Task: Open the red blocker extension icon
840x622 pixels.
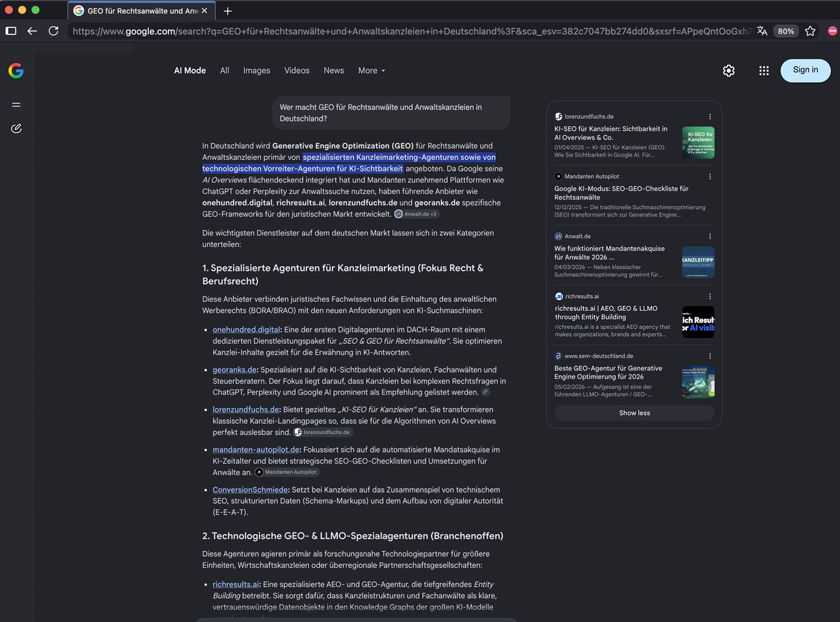Action: 832,31
